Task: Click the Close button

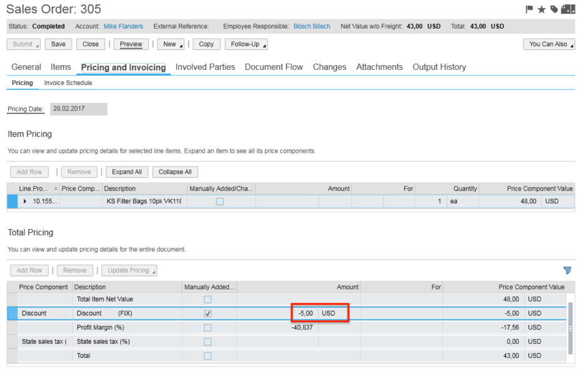Action: (x=90, y=44)
